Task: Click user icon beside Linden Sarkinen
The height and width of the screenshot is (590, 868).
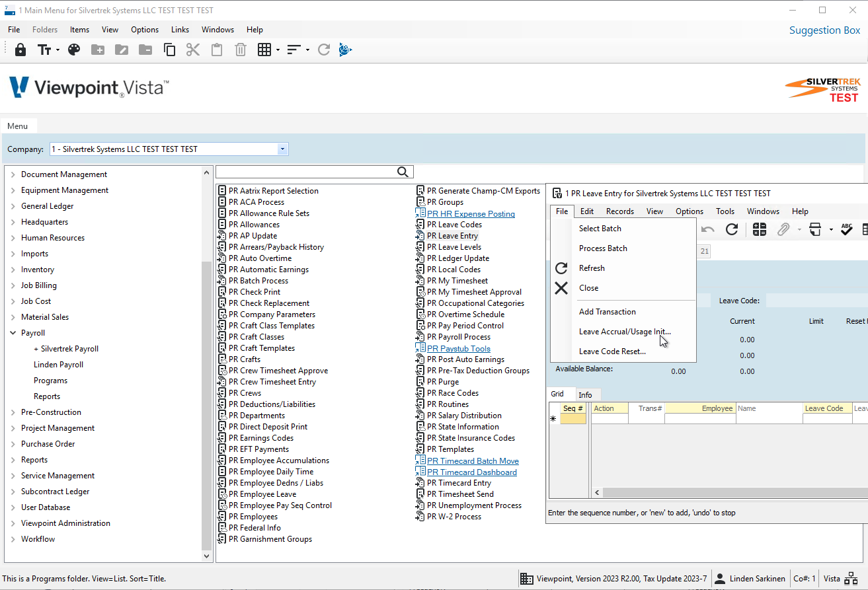Action: click(721, 579)
